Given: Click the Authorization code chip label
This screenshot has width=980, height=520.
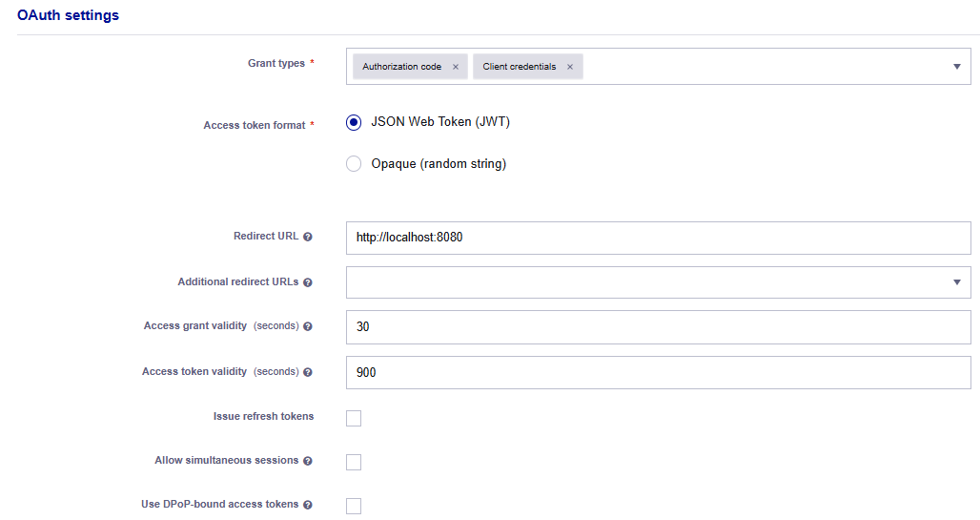Looking at the screenshot, I should pyautogui.click(x=402, y=67).
